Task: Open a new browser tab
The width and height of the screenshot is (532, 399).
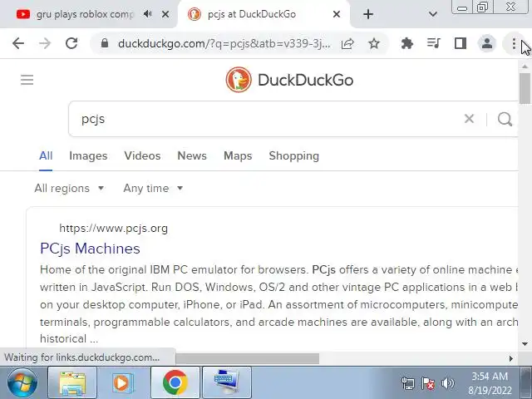Action: click(x=368, y=14)
